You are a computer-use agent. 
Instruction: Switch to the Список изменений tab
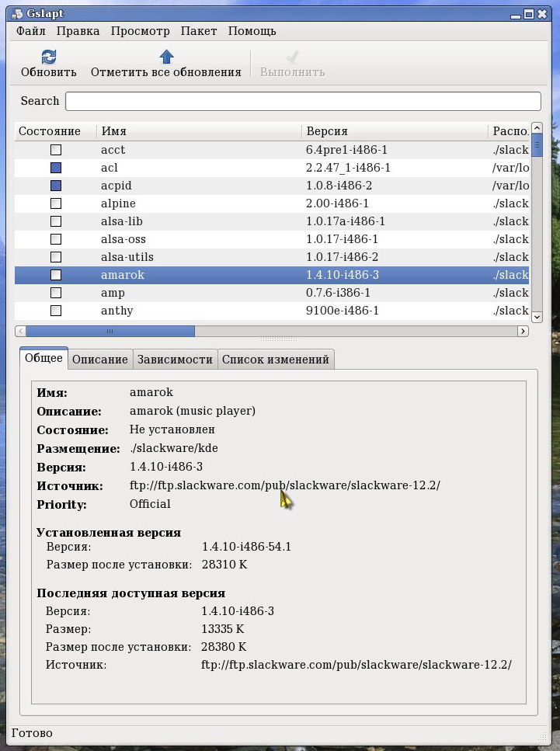[276, 360]
